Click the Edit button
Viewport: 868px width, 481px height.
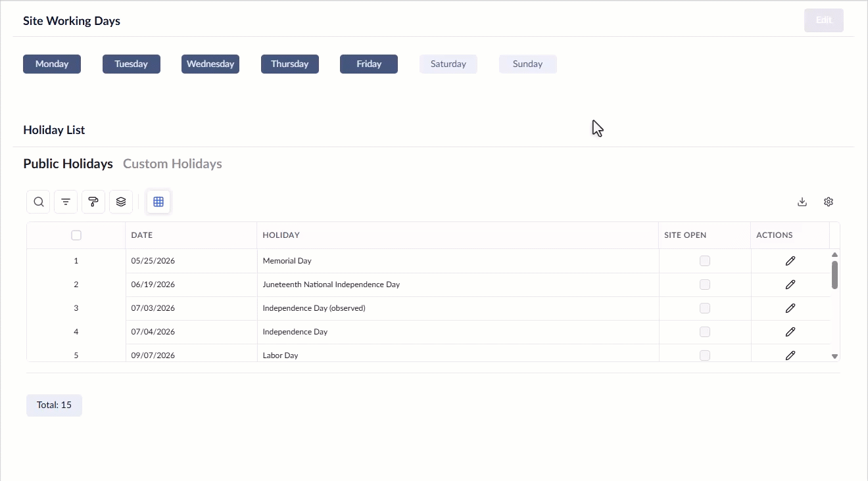[824, 20]
